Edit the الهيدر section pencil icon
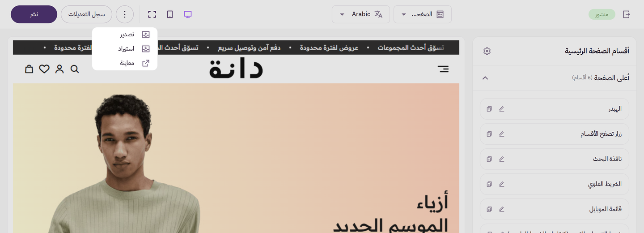Screen dimensions: 644x233 [x=502, y=109]
